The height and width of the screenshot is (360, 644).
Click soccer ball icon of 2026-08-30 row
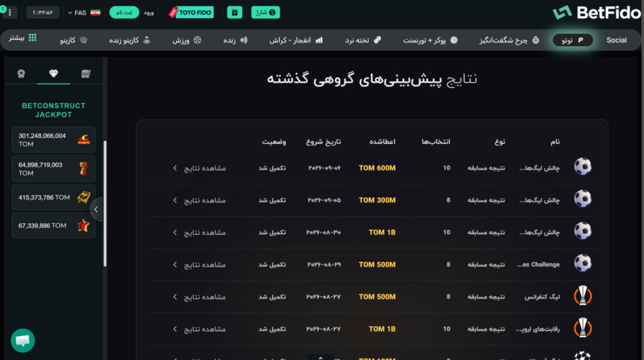click(582, 231)
